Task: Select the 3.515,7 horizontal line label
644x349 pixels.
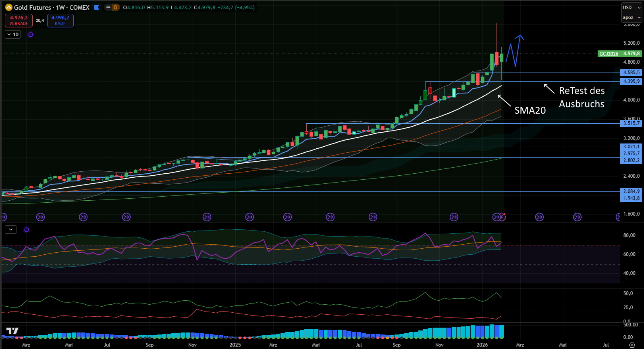Action: 631,123
